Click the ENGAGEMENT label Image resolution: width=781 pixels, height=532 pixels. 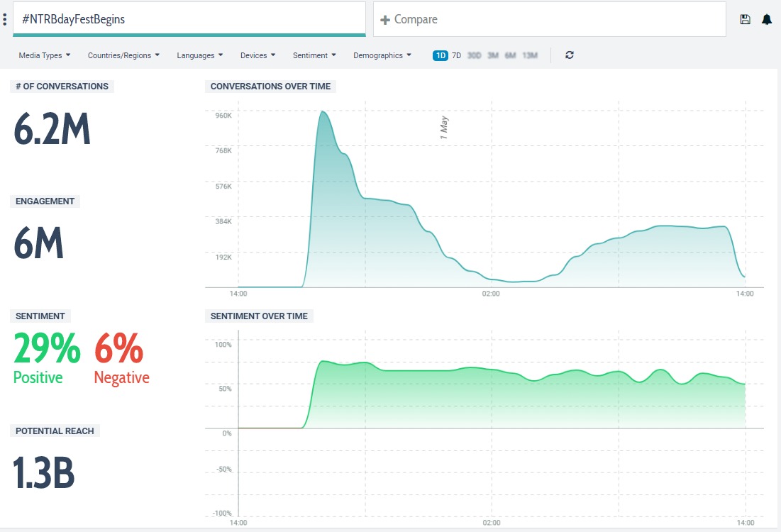[45, 201]
